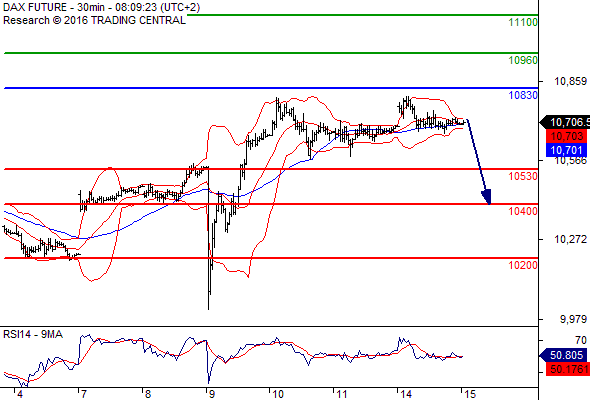590x400 pixels.
Task: Click the date label 11 on time axis
Action: click(342, 394)
